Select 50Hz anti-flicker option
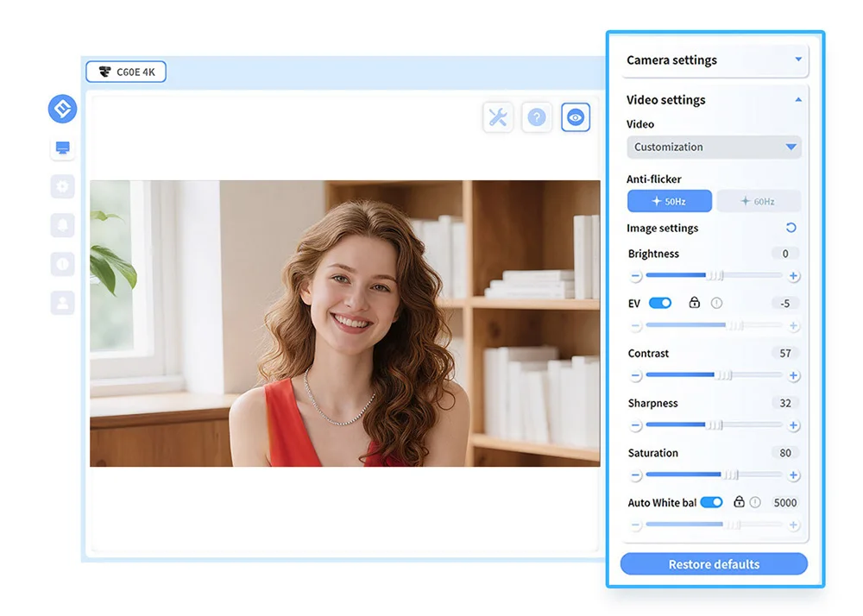 pos(670,201)
